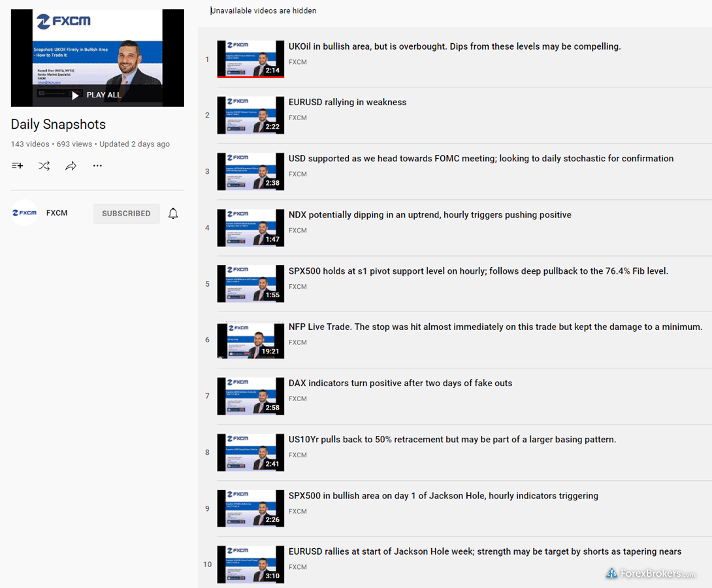This screenshot has height=588, width=712.
Task: Click the NDX potentially dipping video thumbnail
Action: click(250, 228)
